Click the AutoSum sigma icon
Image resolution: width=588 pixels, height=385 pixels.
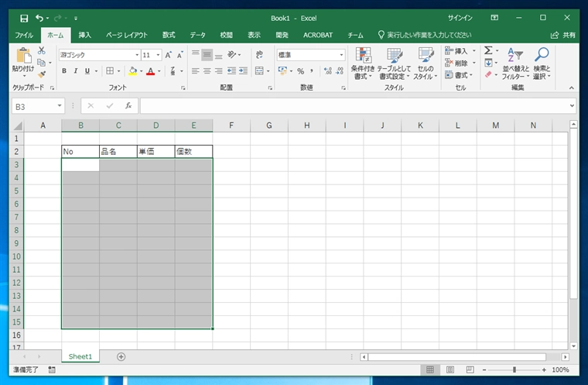click(488, 51)
